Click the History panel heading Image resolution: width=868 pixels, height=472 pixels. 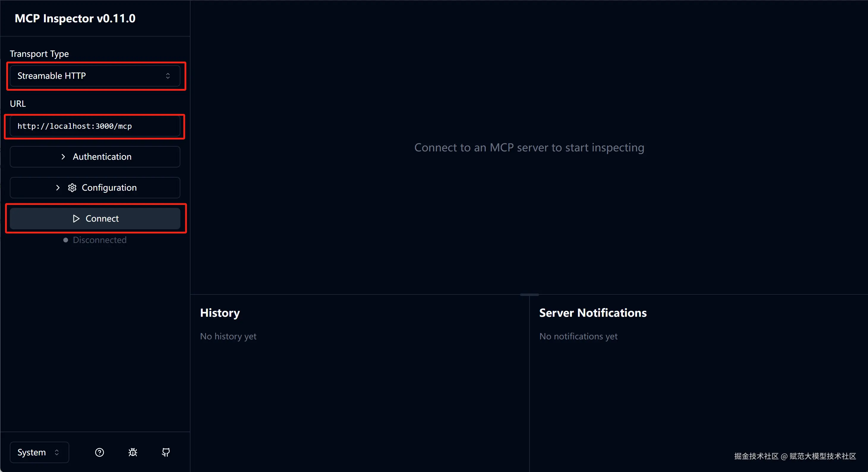tap(220, 313)
